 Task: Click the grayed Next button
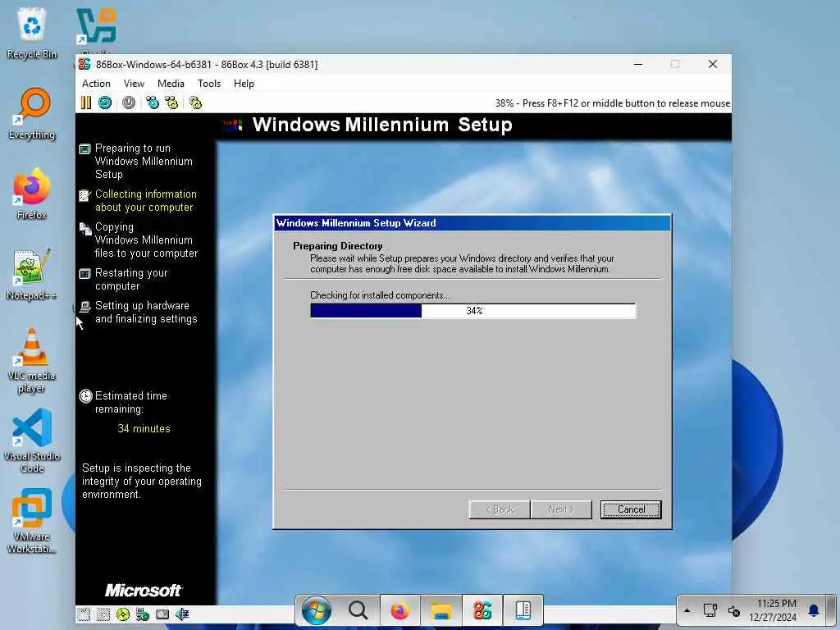pos(561,509)
